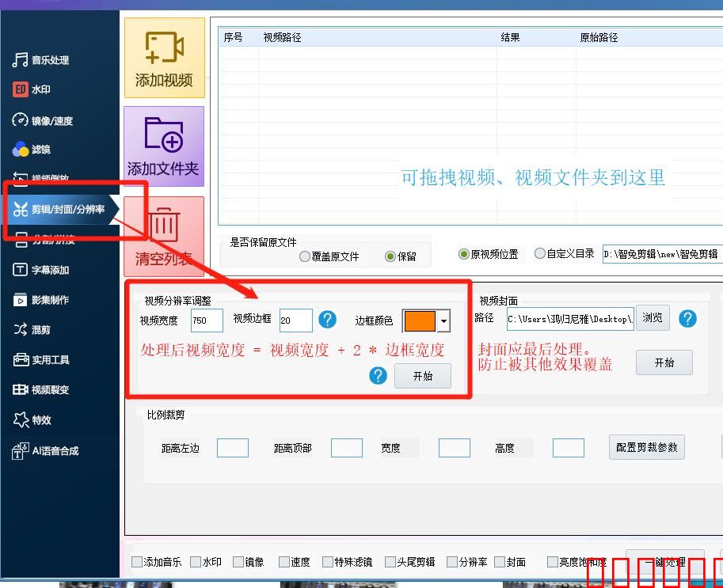The width and height of the screenshot is (723, 588).
Task: Select 保留 keep original radio option
Action: click(x=401, y=256)
